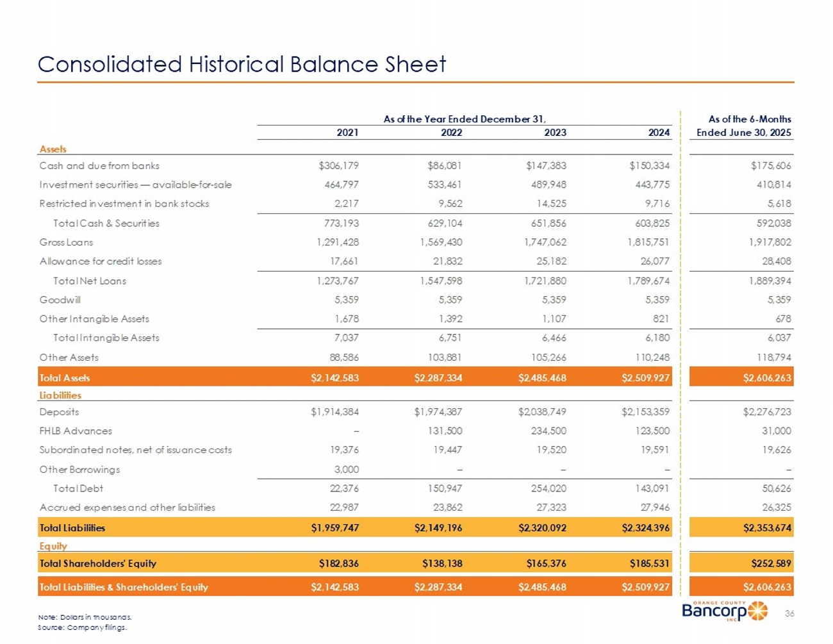Click the June 2025 equity value $252,589
This screenshot has width=833, height=644.
tap(771, 564)
